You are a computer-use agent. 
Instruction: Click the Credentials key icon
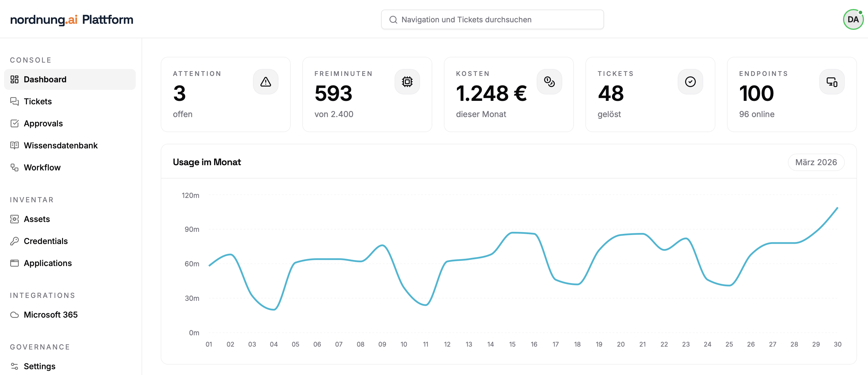tap(14, 241)
